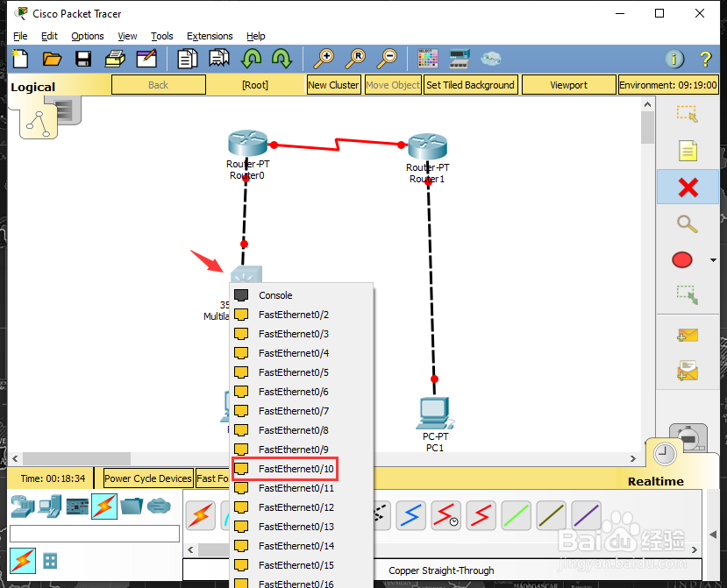This screenshot has width=727, height=588.
Task: Choose the Inspect magnifier tool
Action: [x=688, y=223]
